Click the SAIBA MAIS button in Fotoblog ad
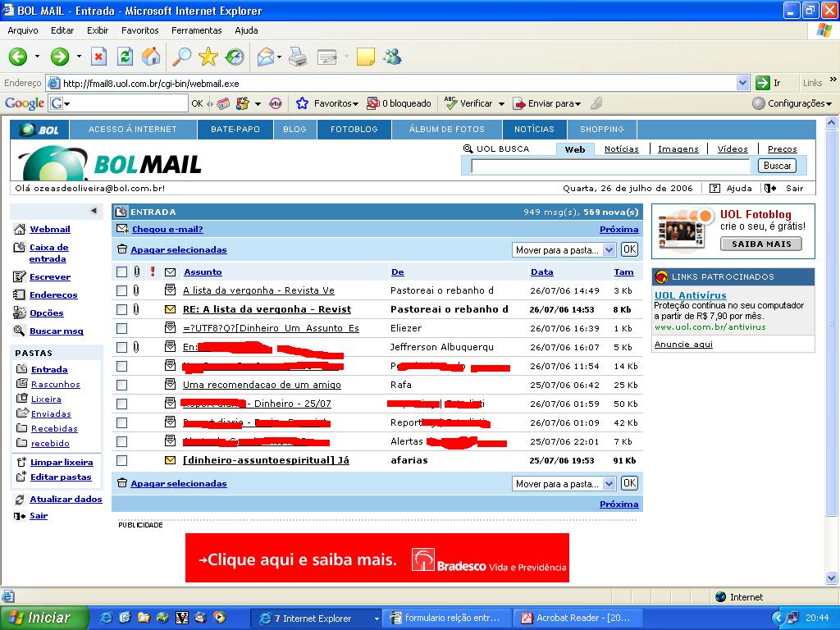Screen dimensions: 840x630 [761, 244]
